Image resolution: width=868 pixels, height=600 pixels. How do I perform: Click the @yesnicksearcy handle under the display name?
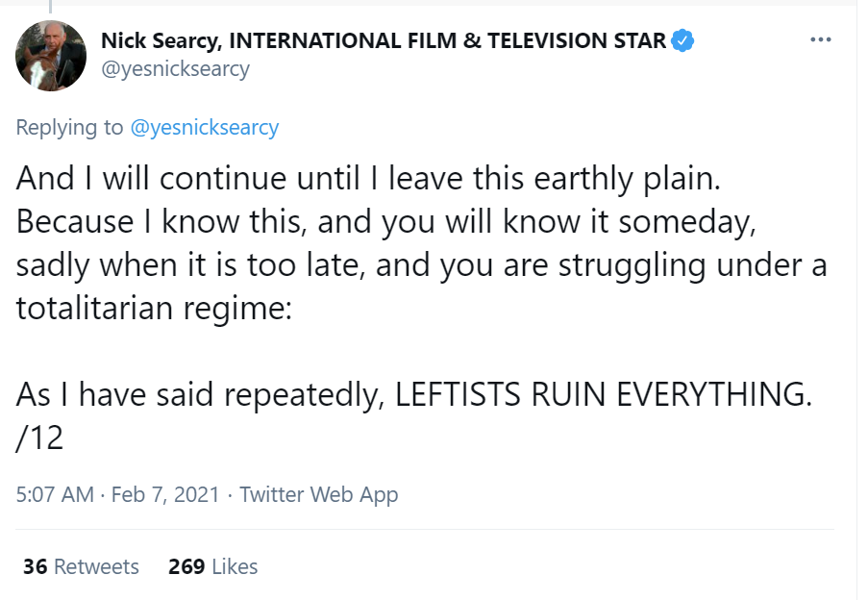point(175,69)
